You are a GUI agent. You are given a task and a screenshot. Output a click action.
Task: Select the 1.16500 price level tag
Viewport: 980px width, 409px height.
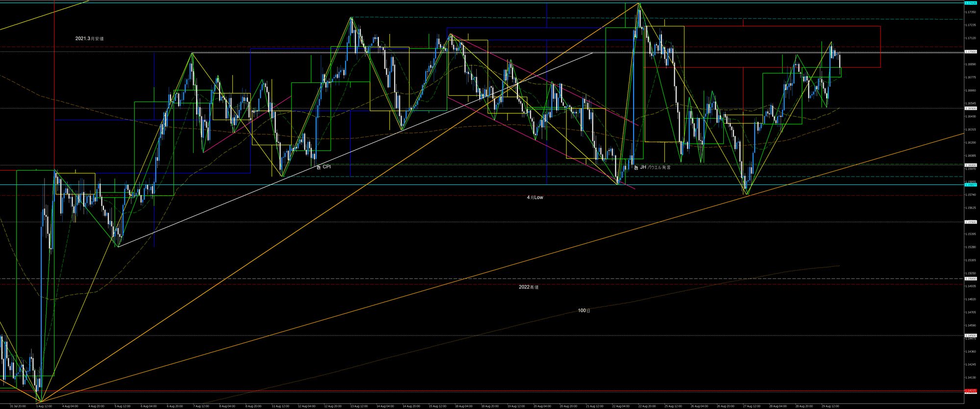[970, 108]
